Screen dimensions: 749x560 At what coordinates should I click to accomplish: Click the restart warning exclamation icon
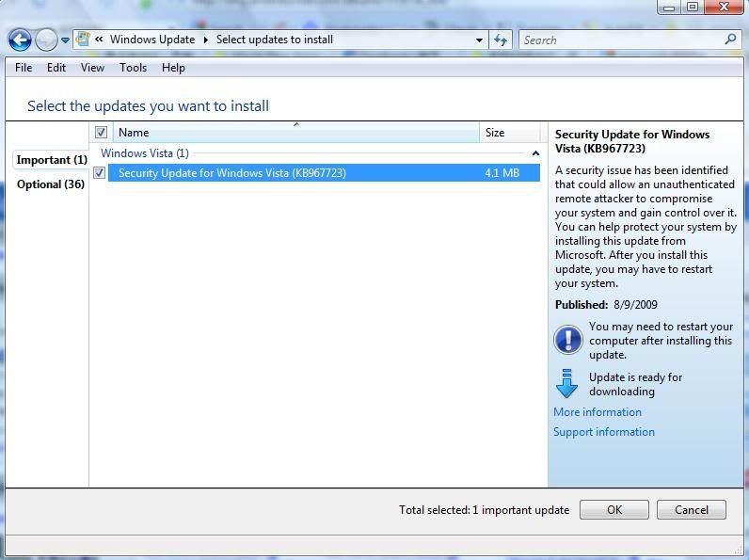(568, 340)
